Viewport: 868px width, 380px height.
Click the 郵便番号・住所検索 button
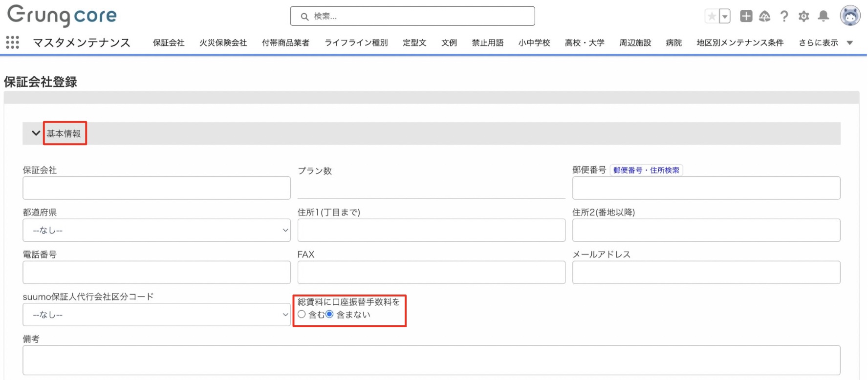tap(646, 170)
